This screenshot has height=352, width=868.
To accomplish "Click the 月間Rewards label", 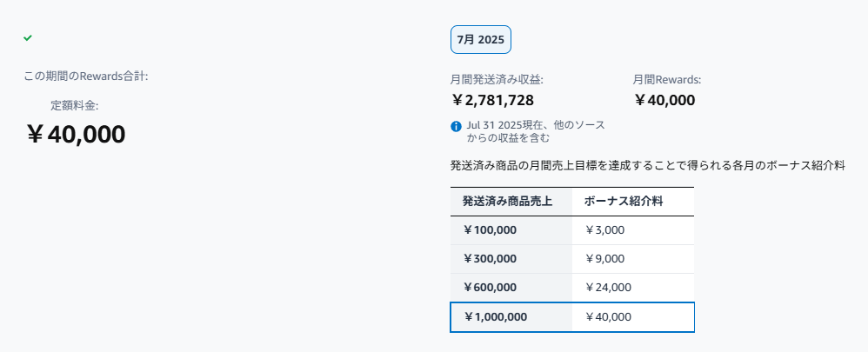I will 667,80.
